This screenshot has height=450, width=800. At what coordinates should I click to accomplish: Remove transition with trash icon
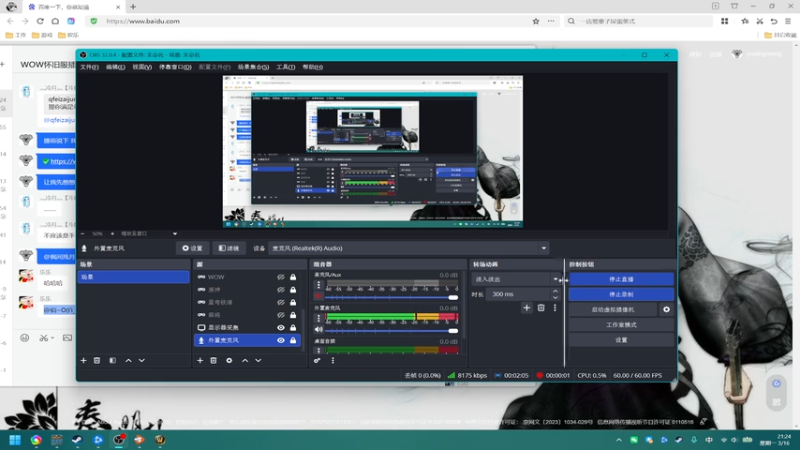[541, 308]
